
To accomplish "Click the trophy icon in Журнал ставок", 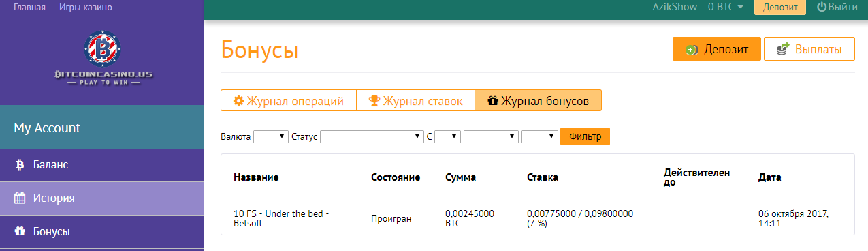I will point(374,101).
